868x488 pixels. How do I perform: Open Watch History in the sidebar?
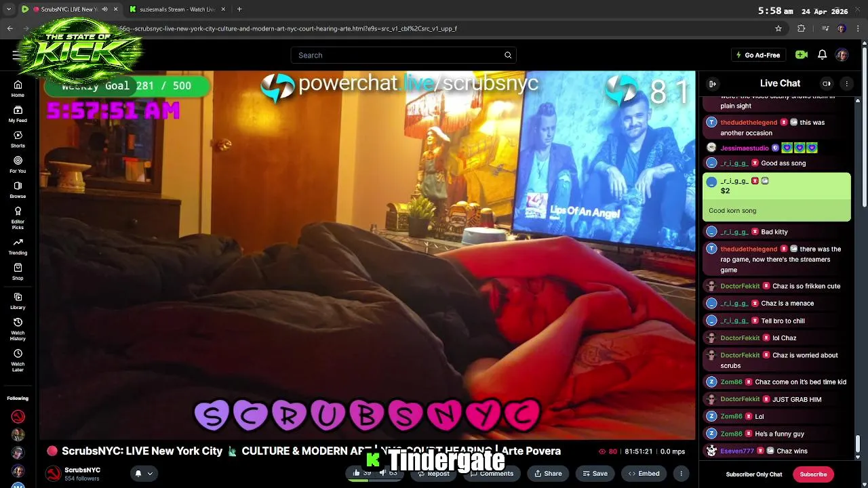(18, 329)
